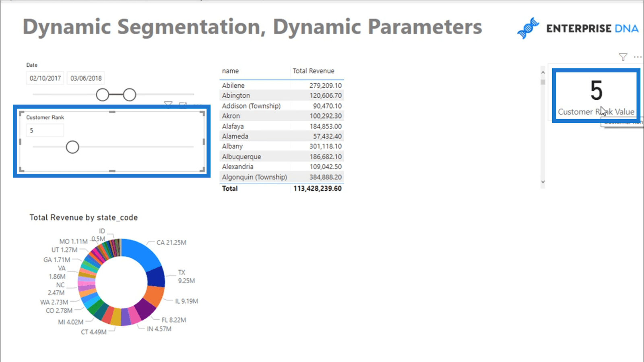Click the IL orange donut slice
The image size is (644, 362).
(154, 297)
